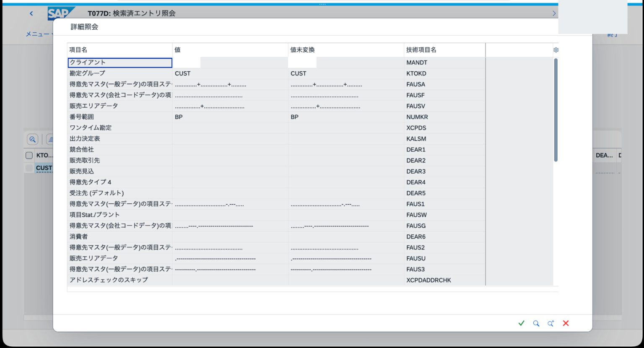The image size is (644, 348).
Task: Click the 販売見込 row label
Action: tap(82, 171)
